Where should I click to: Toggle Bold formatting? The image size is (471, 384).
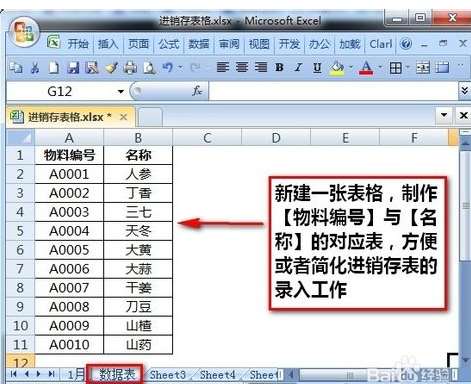pyautogui.click(x=279, y=68)
